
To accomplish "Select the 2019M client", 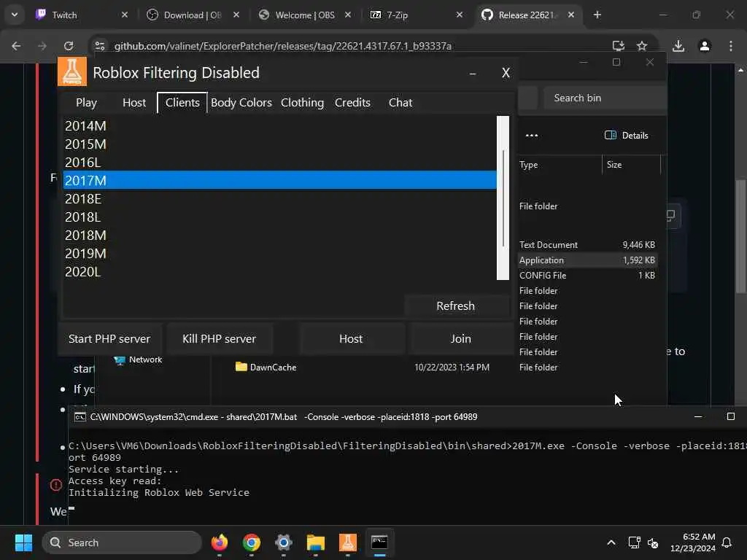I will (x=279, y=253).
